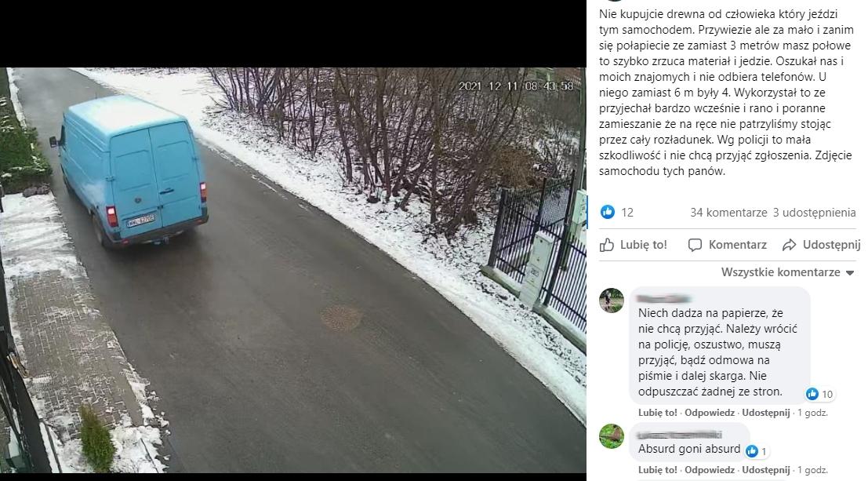The height and width of the screenshot is (481, 868).
Task: Click the Komentarz speech bubble icon
Action: tap(695, 245)
